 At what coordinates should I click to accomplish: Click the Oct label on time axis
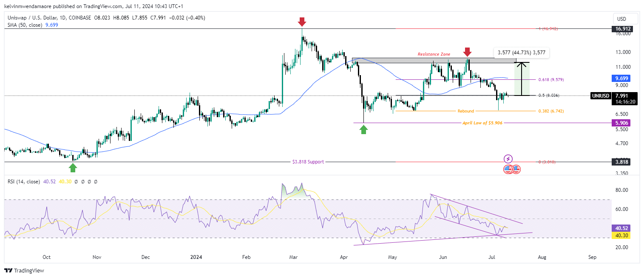pyautogui.click(x=47, y=257)
